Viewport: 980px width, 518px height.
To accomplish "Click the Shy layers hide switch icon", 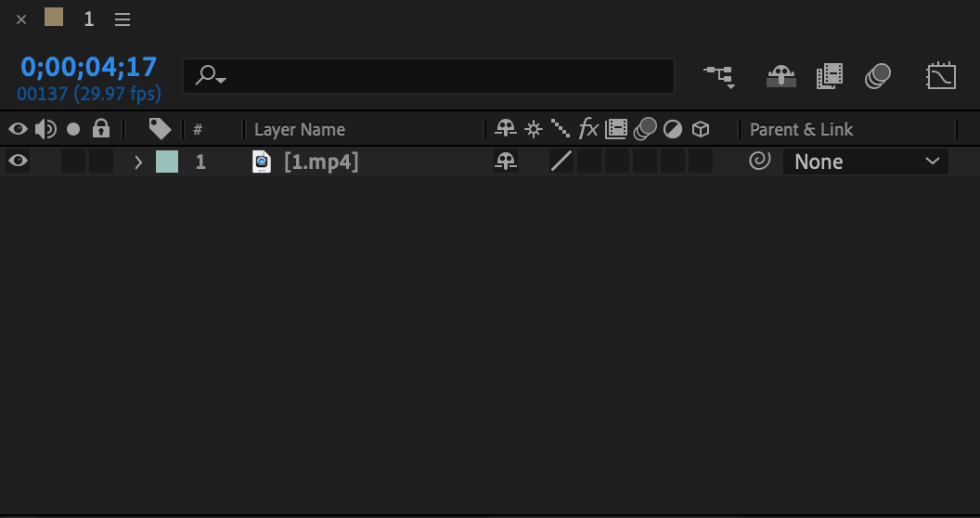I will [780, 77].
